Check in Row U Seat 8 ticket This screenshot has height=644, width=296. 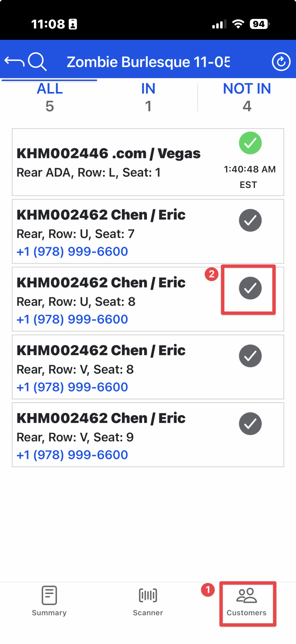[250, 288]
